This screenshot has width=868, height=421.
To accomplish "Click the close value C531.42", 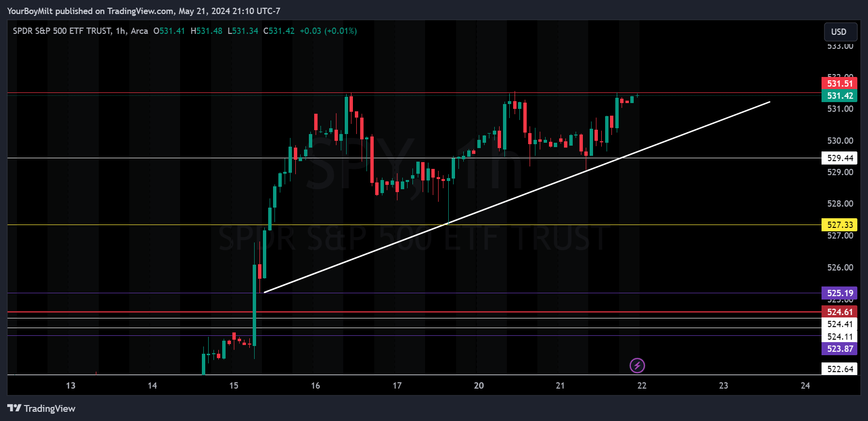I will pyautogui.click(x=279, y=31).
